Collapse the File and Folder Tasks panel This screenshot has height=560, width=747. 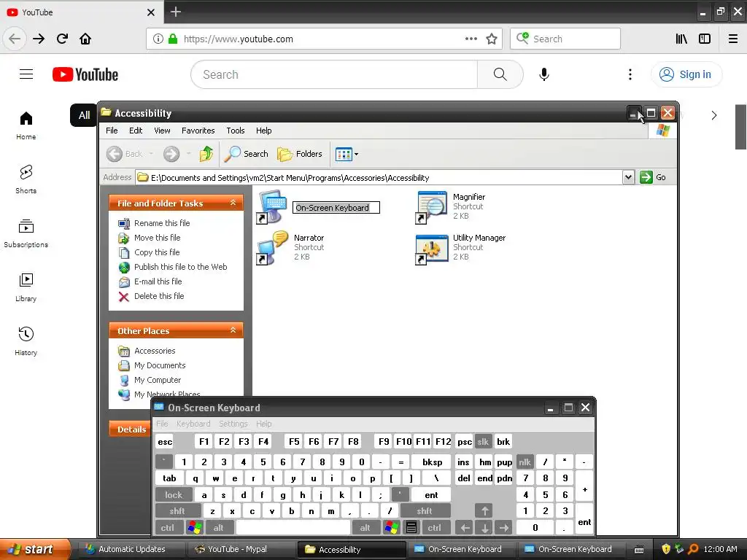233,203
